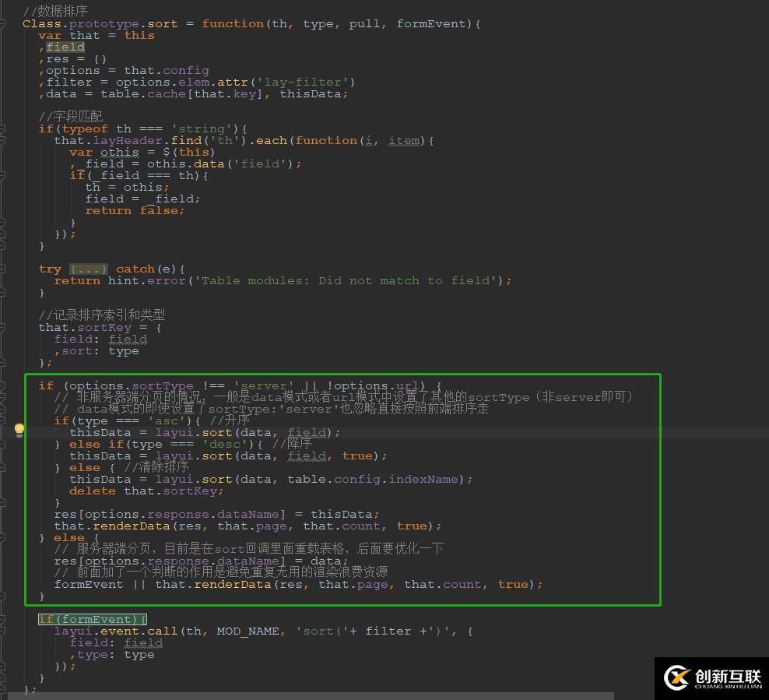Click 'desc' string in else-if condition

point(225,445)
